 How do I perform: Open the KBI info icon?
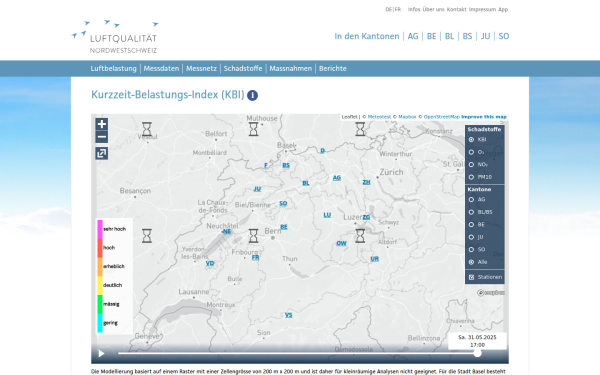pos(252,95)
